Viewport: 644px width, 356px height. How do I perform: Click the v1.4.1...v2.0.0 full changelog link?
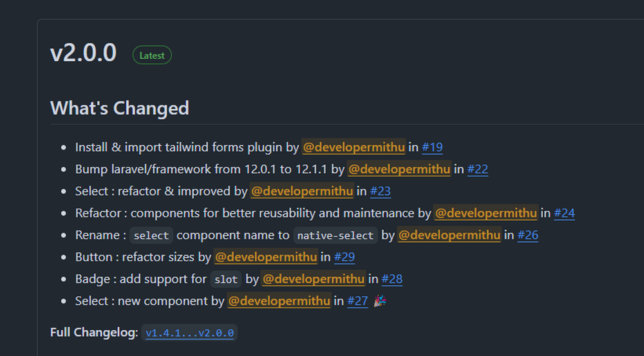[x=190, y=333]
